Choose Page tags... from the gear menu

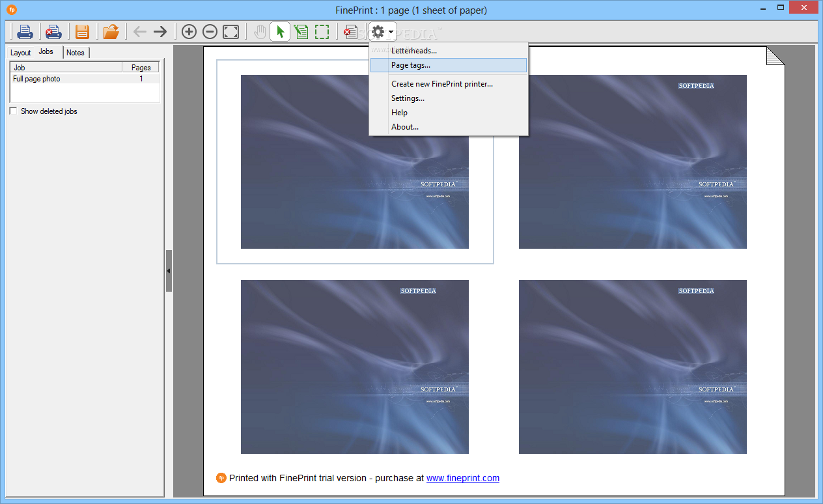449,65
